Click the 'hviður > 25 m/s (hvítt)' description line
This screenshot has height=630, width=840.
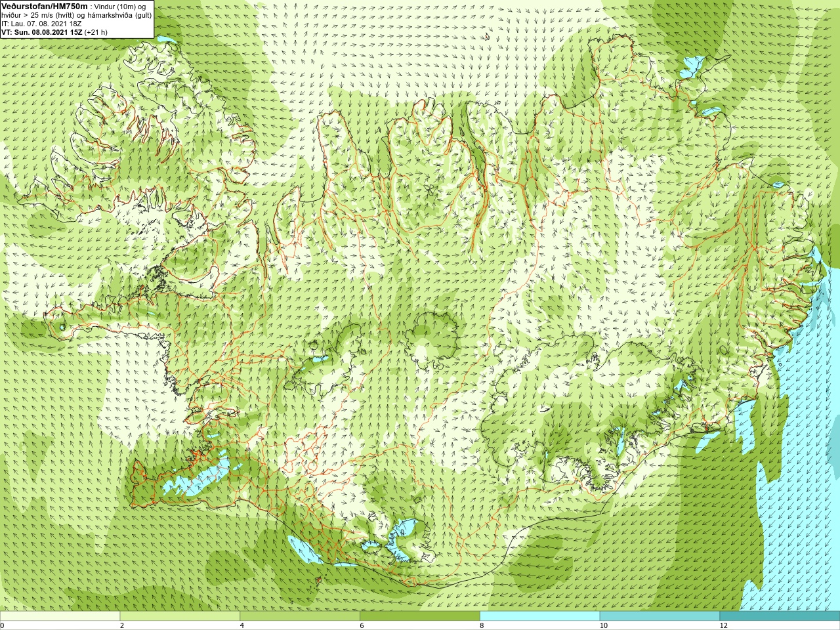(x=77, y=15)
